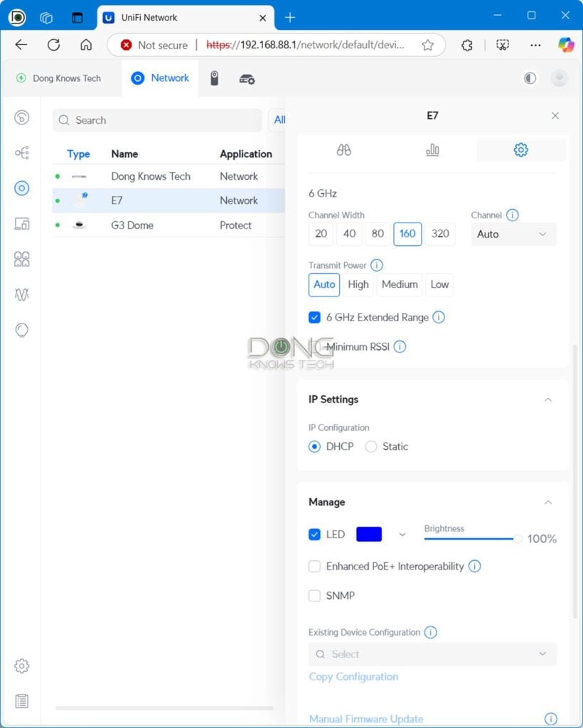Click the blue LED color swatch

[x=369, y=535]
